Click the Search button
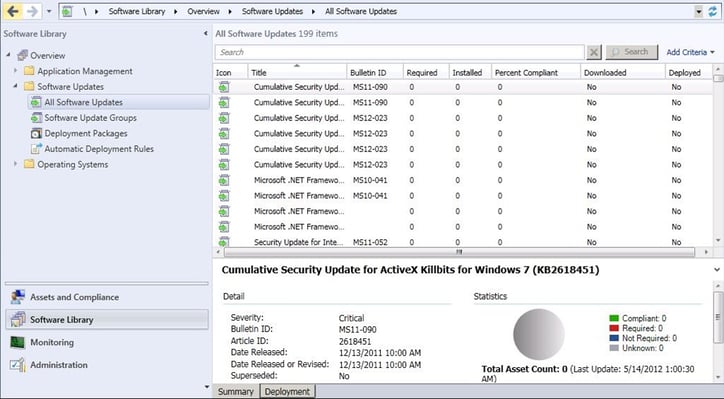This screenshot has height=399, width=724. 632,52
